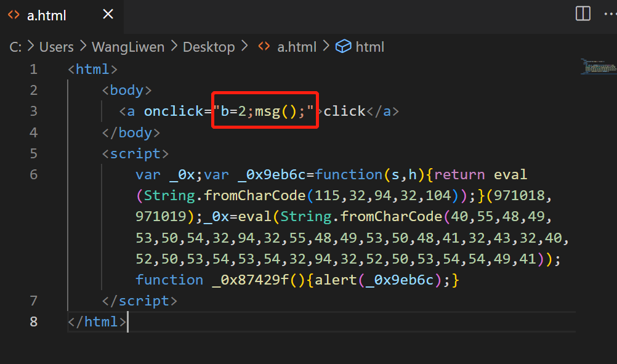Click the minimap code preview
The image size is (617, 364).
click(599, 67)
